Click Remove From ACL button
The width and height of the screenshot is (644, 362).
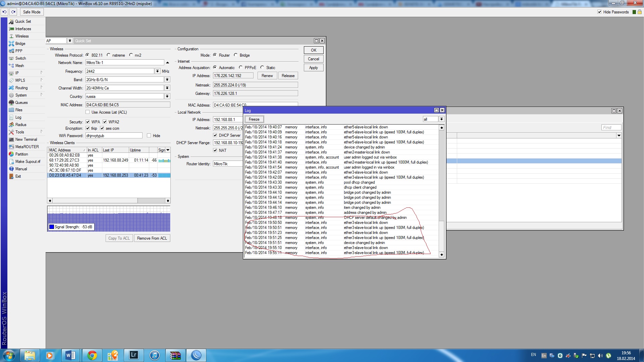152,238
